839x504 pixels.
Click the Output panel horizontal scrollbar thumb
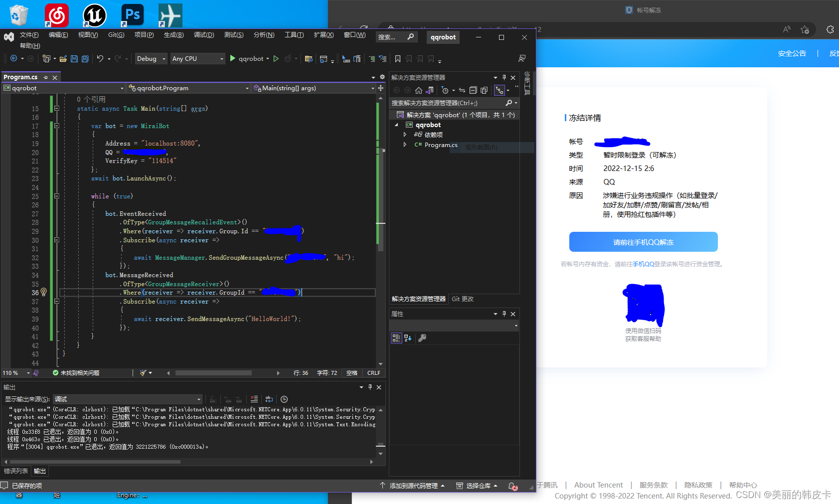(95, 462)
